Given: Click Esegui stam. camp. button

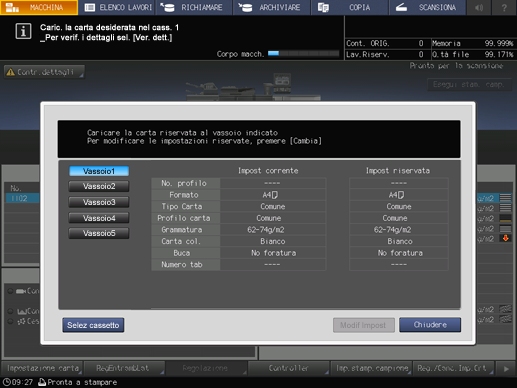Looking at the screenshot, I should click(469, 85).
